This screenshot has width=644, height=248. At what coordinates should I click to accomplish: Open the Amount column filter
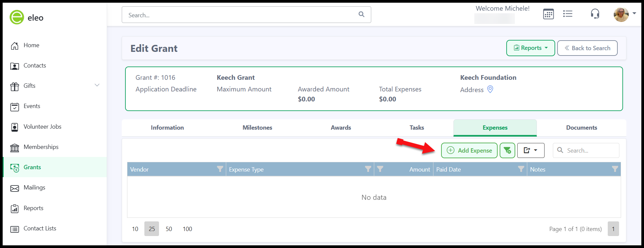tap(380, 169)
